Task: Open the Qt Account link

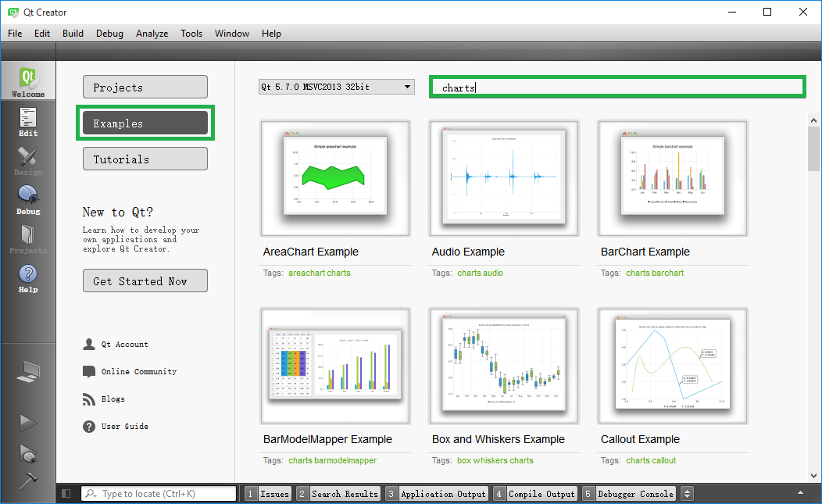Action: point(125,344)
